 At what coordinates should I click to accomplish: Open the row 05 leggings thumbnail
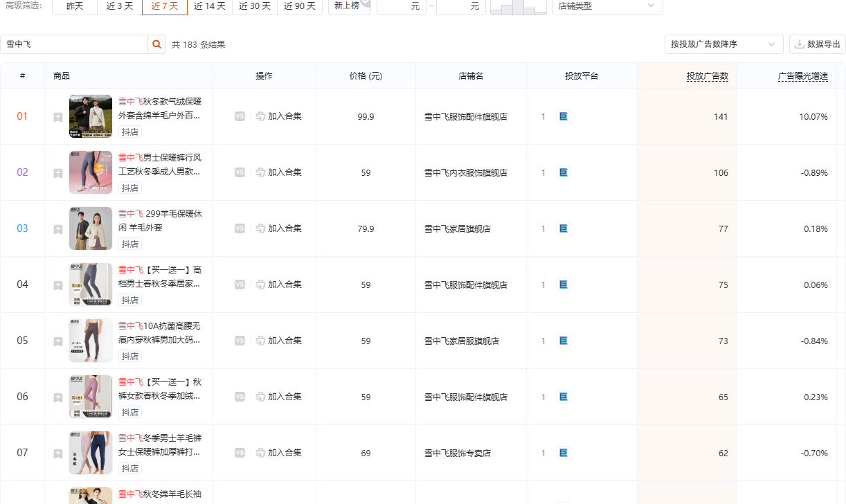[91, 341]
